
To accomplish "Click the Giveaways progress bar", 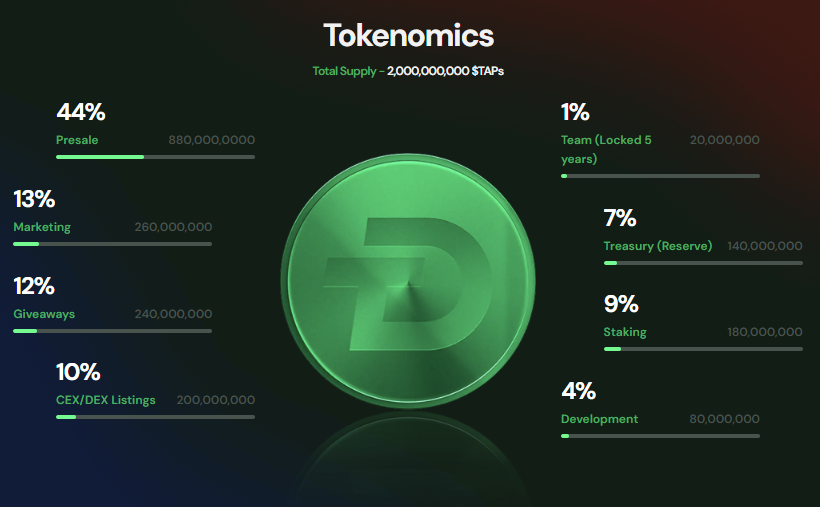I will coord(112,330).
